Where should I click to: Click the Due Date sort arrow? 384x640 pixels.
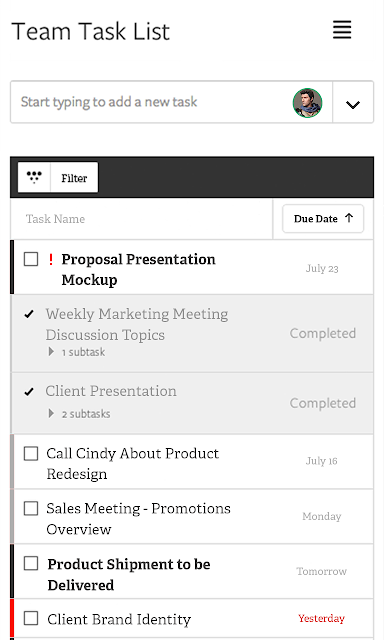coord(349,218)
